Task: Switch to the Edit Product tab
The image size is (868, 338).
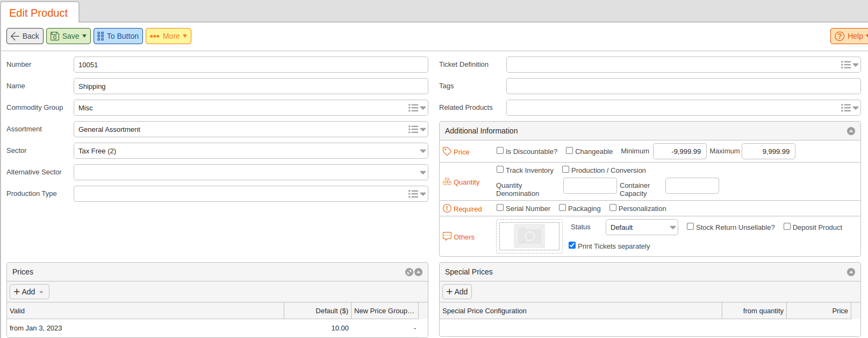Action: tap(39, 13)
